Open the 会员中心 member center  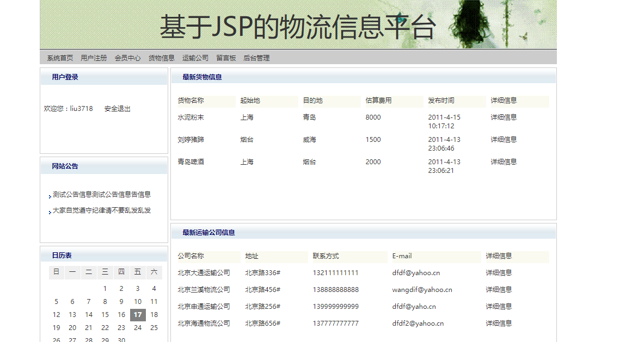(x=127, y=58)
